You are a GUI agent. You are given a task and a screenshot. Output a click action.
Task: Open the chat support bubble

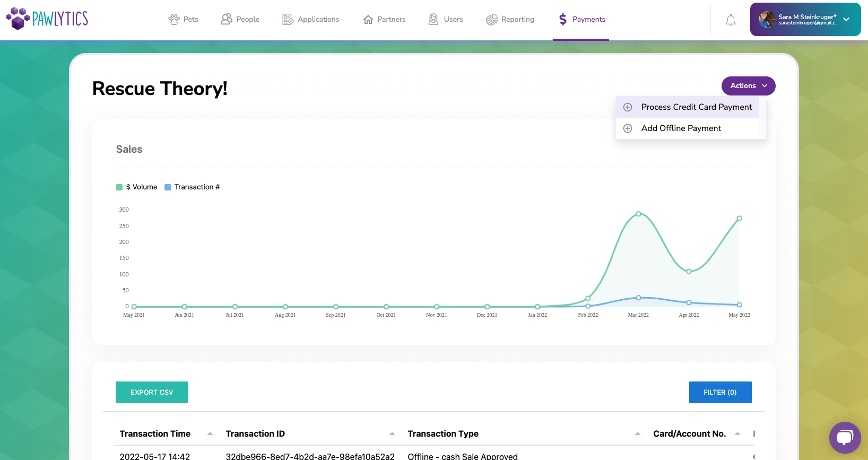[845, 438]
